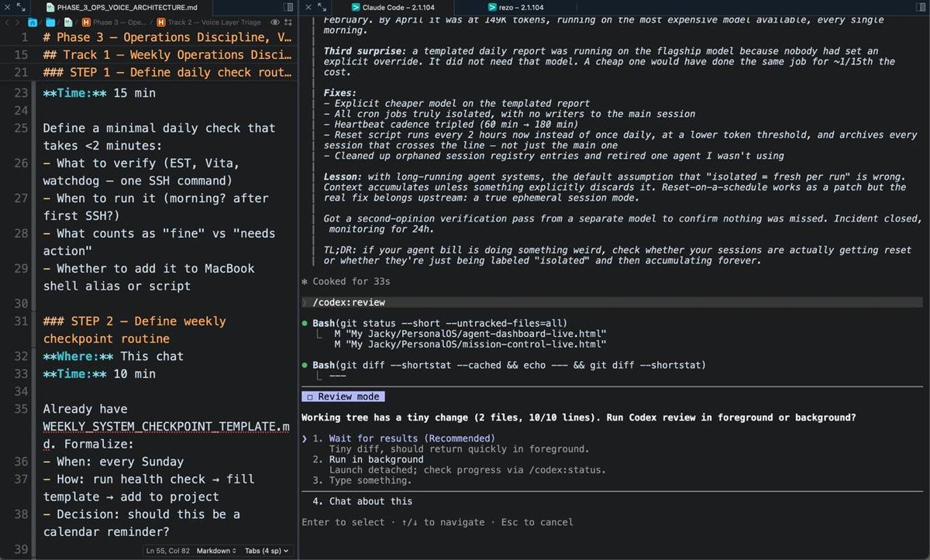Click the WEEKLY_SYSTEM_CHECKPOINT_TEMPLATE.md underlined text

click(166, 435)
